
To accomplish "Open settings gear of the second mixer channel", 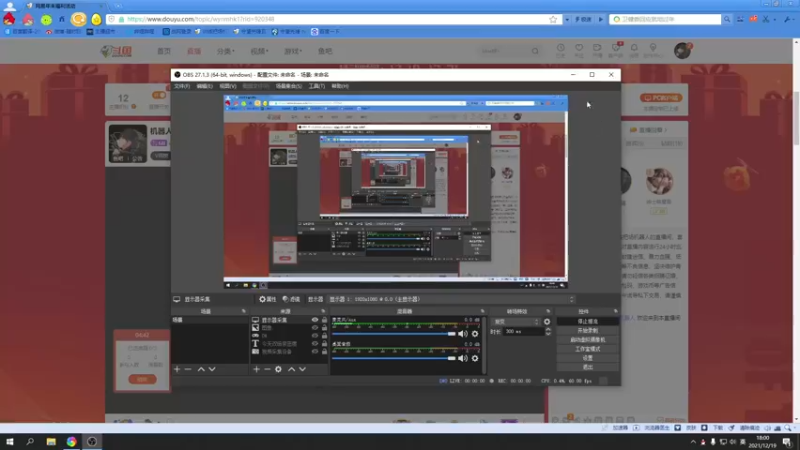I will click(475, 358).
